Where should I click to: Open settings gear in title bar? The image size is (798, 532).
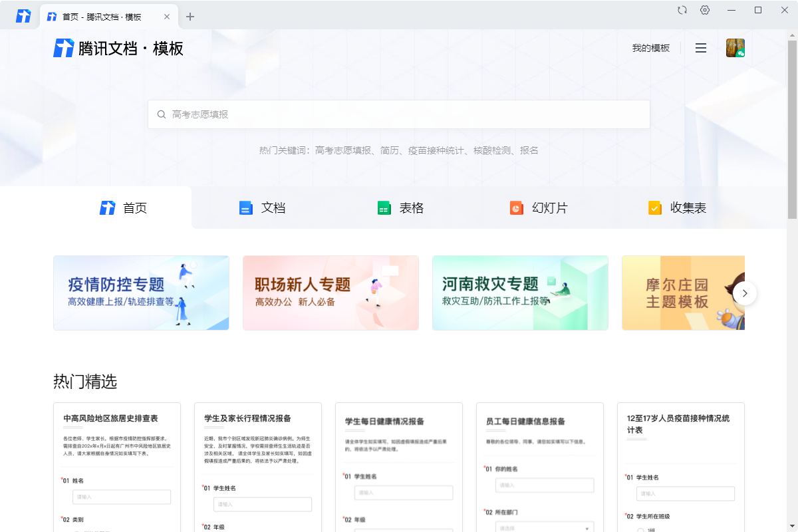tap(705, 10)
